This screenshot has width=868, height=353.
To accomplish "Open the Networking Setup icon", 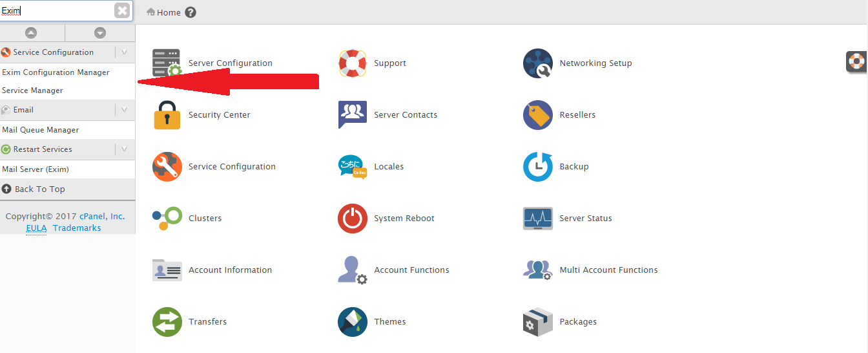I will (x=538, y=63).
